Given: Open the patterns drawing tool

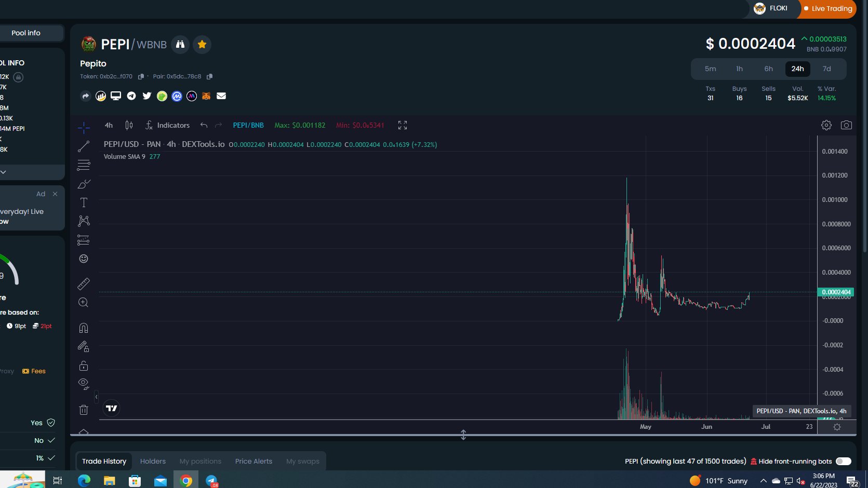Looking at the screenshot, I should coord(84,221).
